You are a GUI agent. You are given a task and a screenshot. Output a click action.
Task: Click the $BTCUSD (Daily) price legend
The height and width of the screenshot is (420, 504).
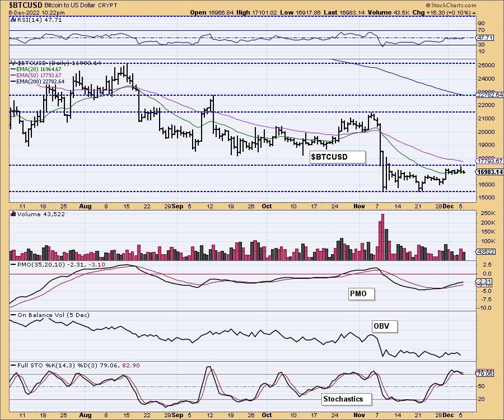point(58,63)
